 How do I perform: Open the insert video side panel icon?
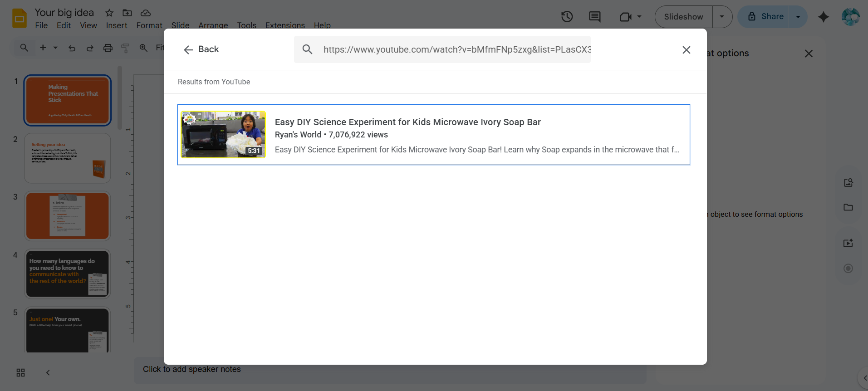point(848,243)
